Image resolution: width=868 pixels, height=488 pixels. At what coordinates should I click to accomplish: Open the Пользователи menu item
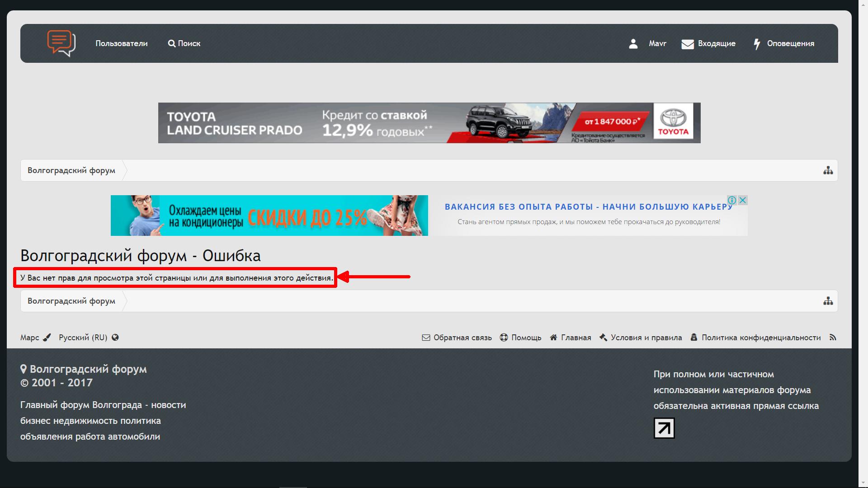click(121, 43)
